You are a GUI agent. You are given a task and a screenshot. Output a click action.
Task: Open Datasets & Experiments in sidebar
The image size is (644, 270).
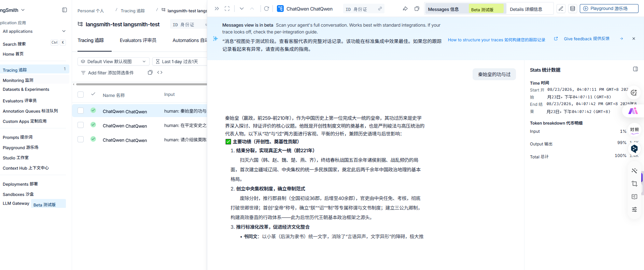pos(26,89)
